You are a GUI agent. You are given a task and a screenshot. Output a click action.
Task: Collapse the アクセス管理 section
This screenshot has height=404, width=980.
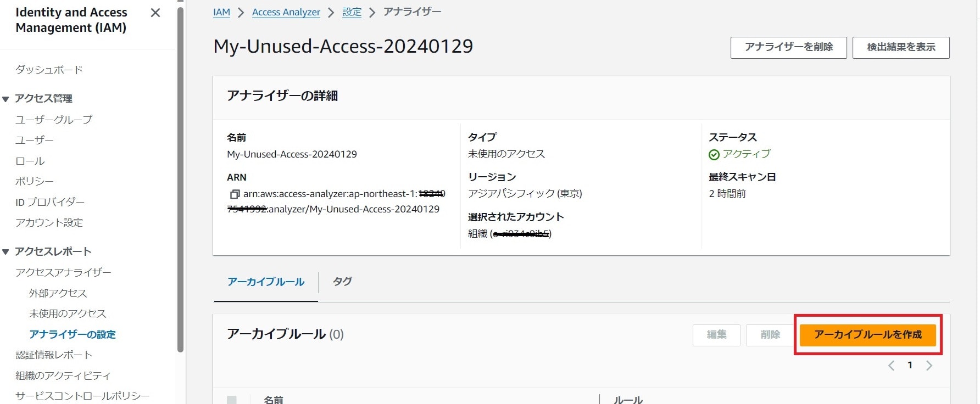[x=5, y=99]
